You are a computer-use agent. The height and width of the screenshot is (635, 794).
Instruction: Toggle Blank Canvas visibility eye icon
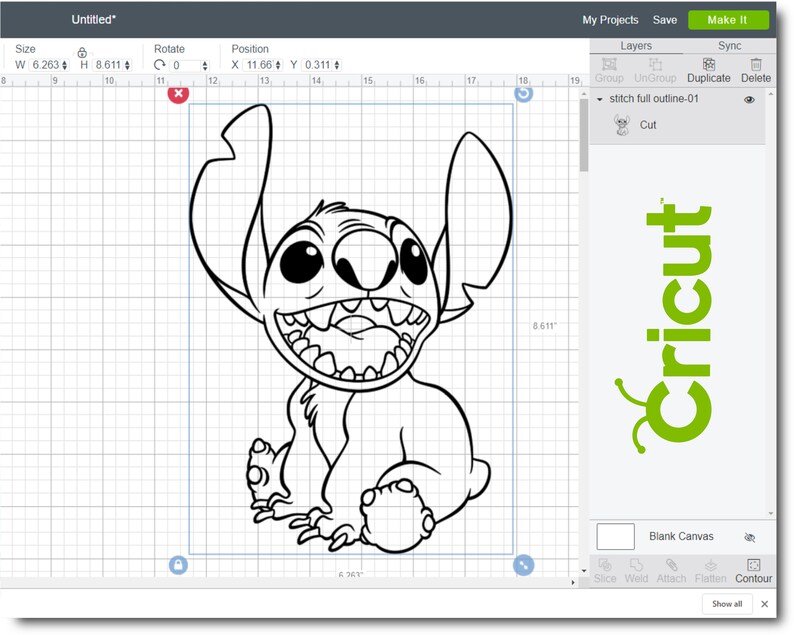pyautogui.click(x=750, y=537)
